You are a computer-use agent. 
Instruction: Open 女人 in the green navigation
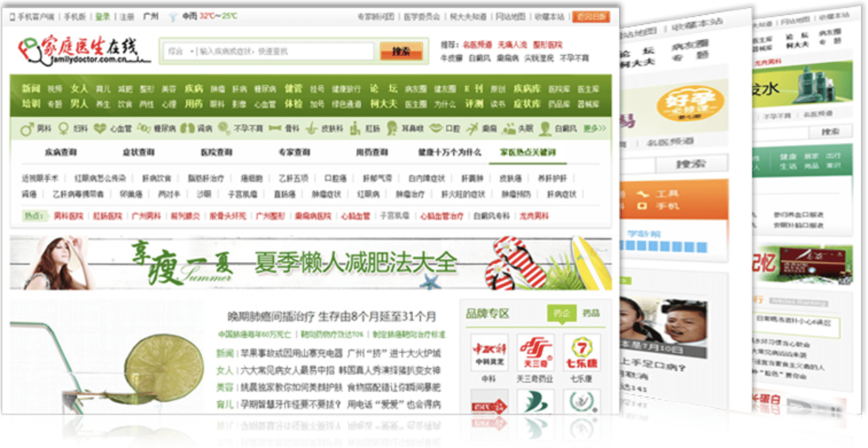point(80,89)
